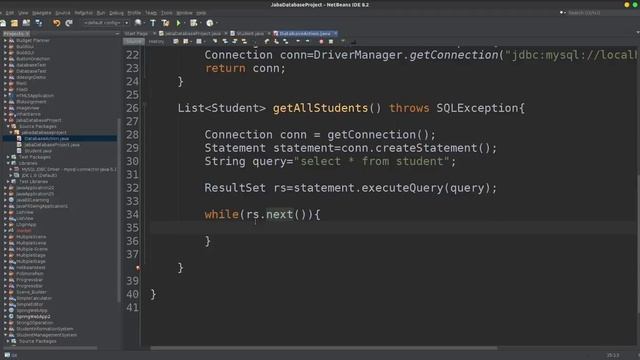Click red Start Macro Recording icon

point(321,41)
